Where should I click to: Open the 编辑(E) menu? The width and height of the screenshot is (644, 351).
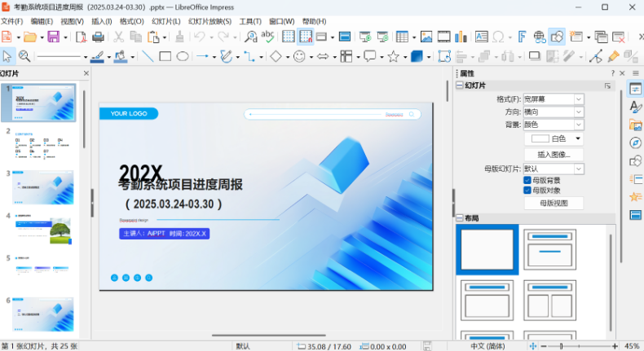pos(42,21)
